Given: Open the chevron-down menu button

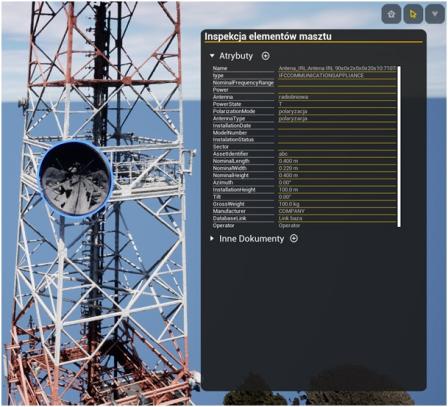Looking at the screenshot, I should [x=435, y=14].
